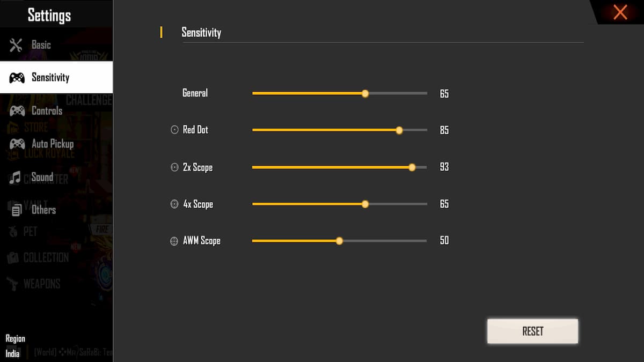Click the Red Dot scope icon

[173, 129]
